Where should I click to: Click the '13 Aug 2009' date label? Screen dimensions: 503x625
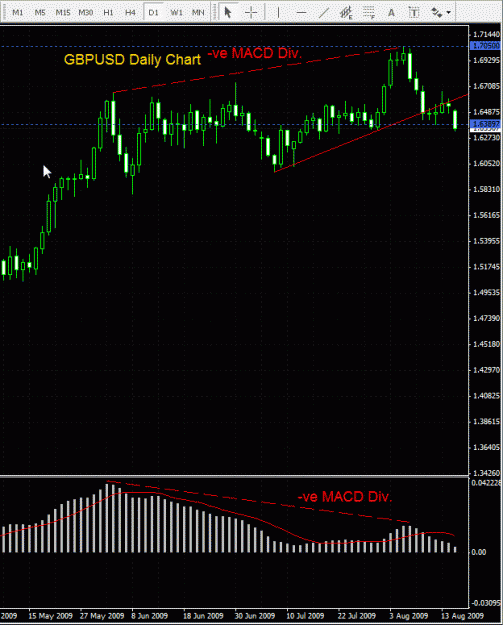[x=462, y=616]
